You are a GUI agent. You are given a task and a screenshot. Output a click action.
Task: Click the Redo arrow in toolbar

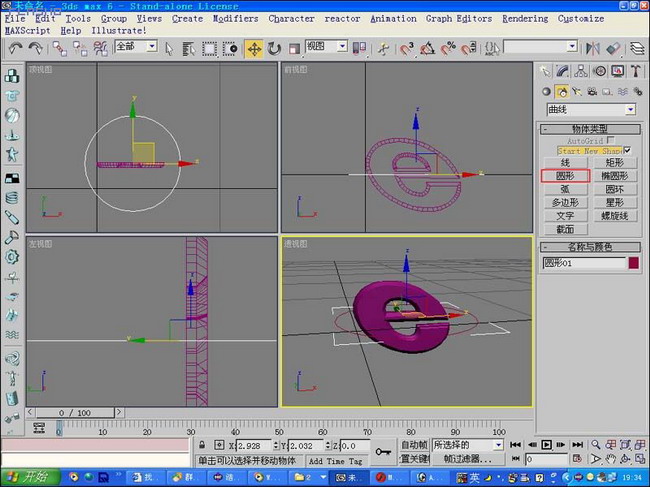point(36,48)
